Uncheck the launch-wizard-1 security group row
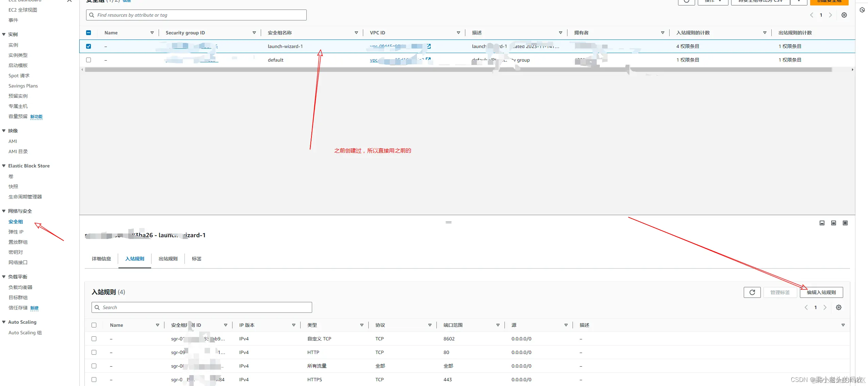The height and width of the screenshot is (386, 868). (x=89, y=46)
